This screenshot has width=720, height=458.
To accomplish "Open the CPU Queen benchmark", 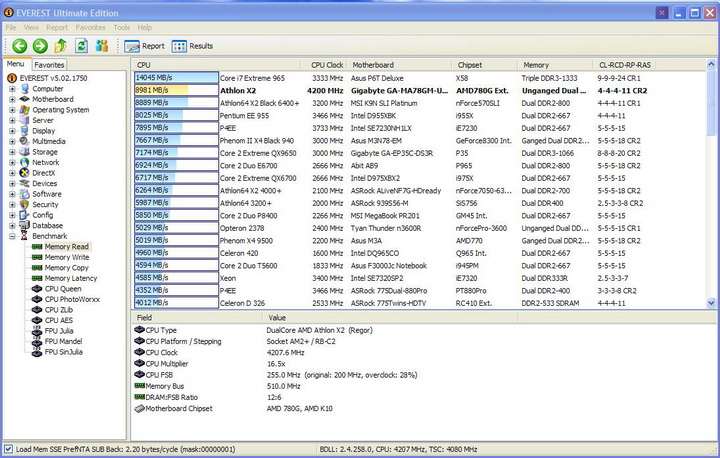I will point(63,289).
